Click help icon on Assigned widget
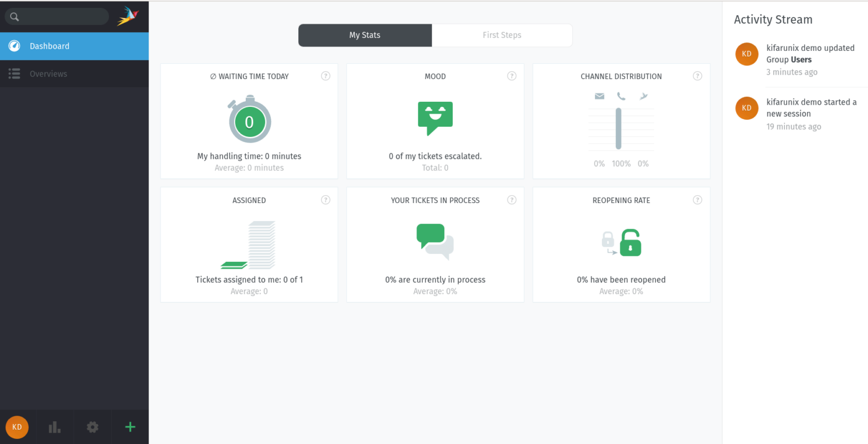This screenshot has width=868, height=444. coord(325,200)
